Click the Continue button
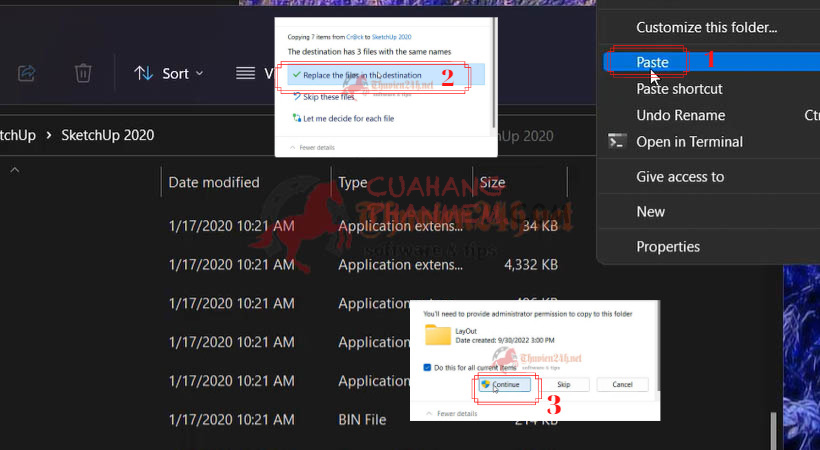This screenshot has height=450, width=820. 505,384
